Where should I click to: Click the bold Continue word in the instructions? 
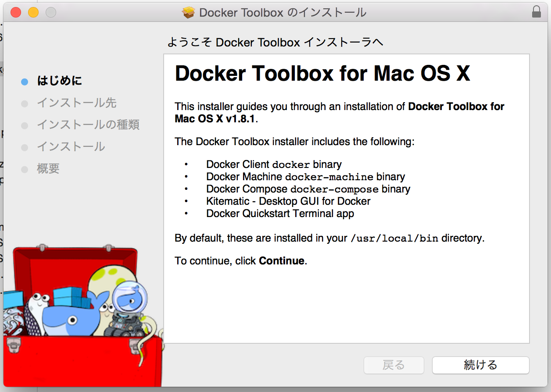281,260
